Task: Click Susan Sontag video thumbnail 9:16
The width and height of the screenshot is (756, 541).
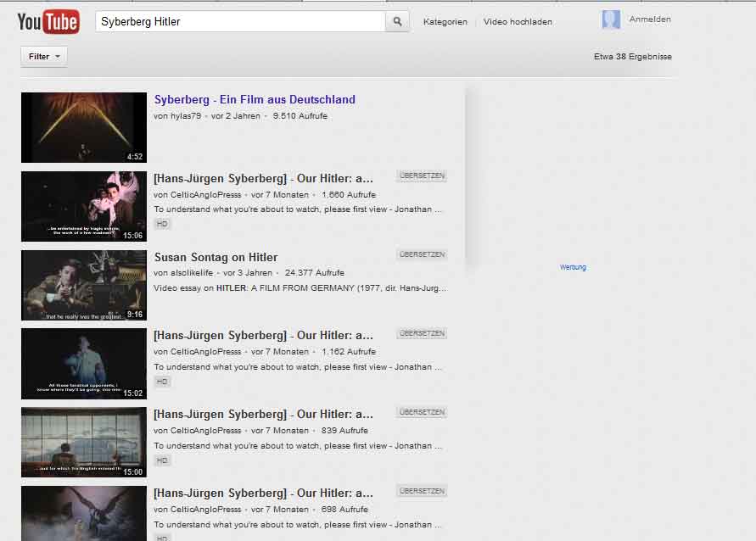Action: point(84,285)
